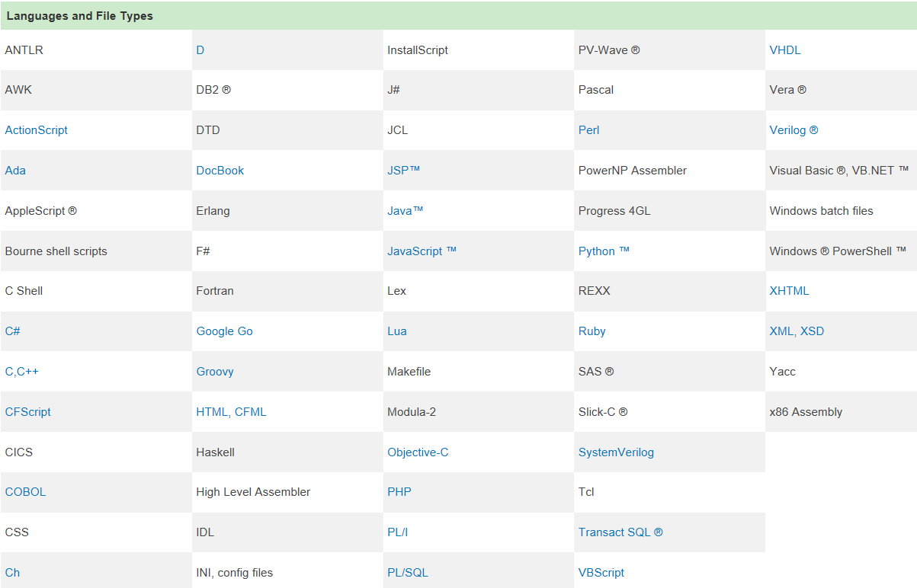Open the Google Go link

[225, 331]
